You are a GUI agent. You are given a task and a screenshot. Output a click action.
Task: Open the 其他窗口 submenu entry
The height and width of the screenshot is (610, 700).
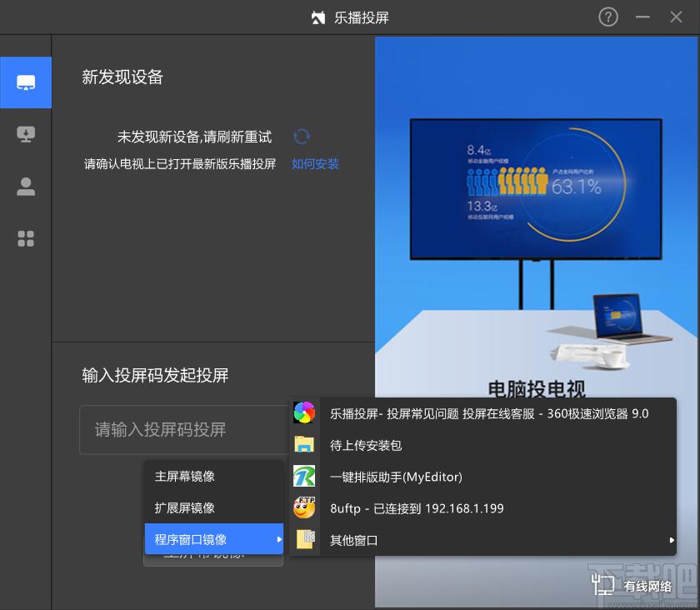point(483,540)
